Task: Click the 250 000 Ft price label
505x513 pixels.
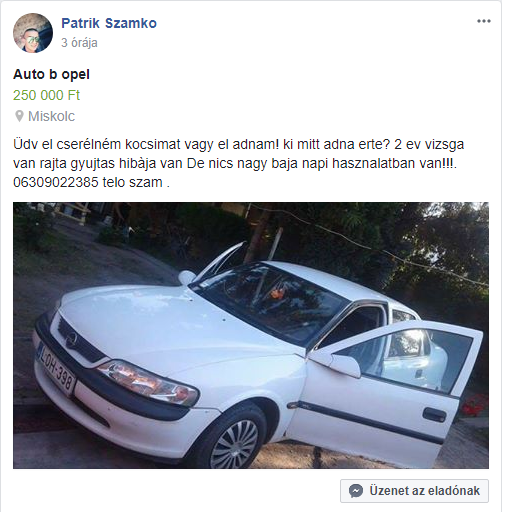Action: click(x=46, y=95)
